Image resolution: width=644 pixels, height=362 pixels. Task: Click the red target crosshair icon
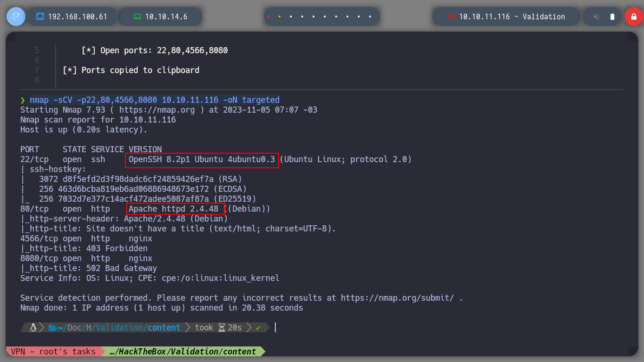coord(451,16)
